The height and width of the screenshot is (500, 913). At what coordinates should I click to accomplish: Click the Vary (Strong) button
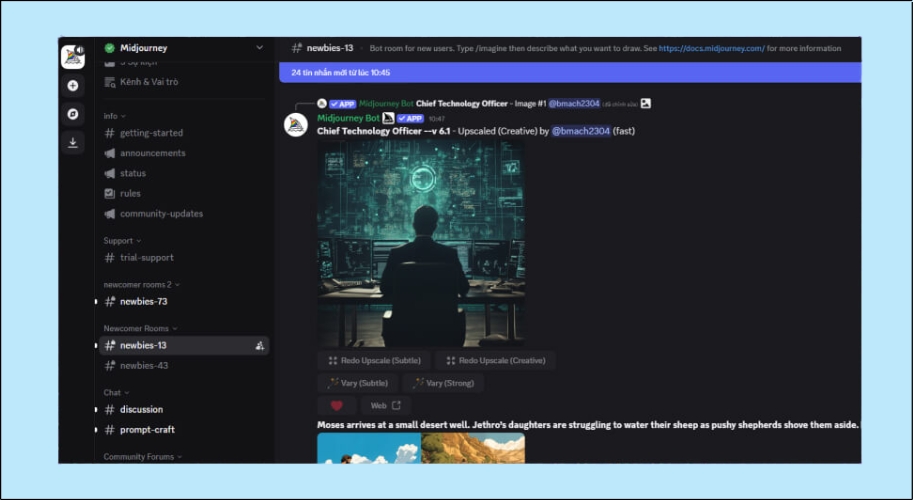(443, 383)
